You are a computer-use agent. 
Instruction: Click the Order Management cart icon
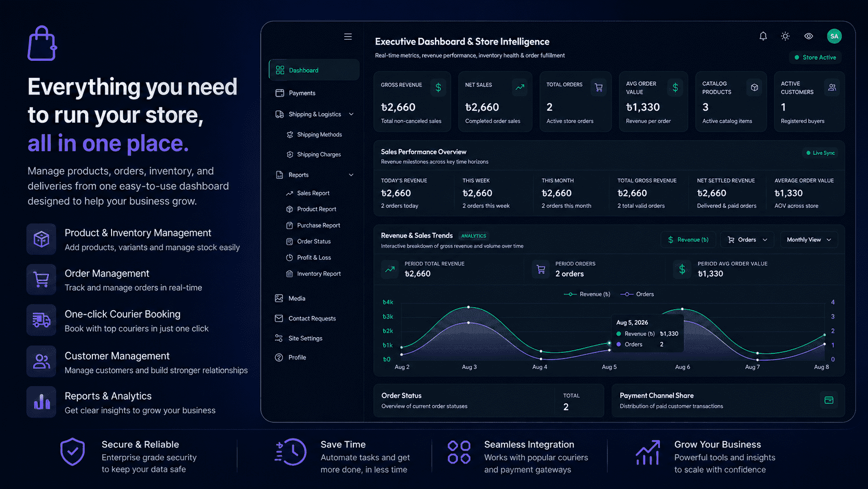[x=42, y=280]
